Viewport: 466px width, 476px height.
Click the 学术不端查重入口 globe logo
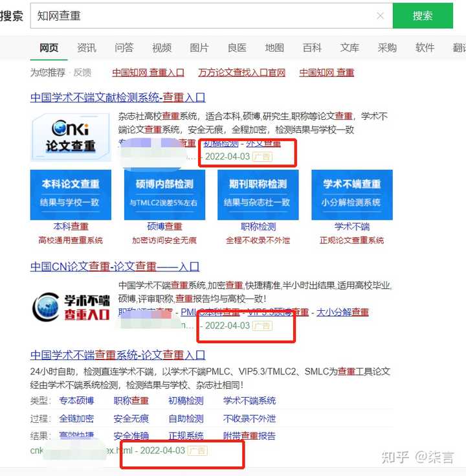71,307
